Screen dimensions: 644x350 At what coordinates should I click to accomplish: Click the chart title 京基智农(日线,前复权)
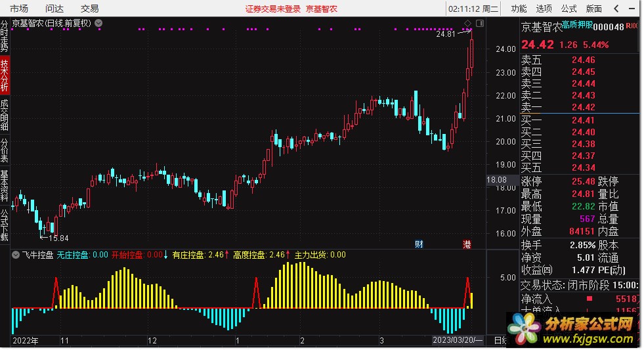pos(51,24)
